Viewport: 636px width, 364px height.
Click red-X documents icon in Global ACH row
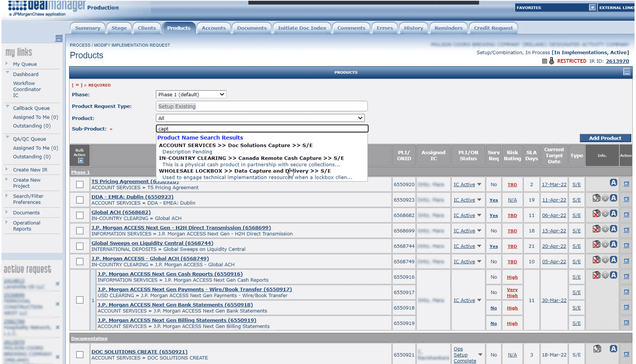(596, 214)
